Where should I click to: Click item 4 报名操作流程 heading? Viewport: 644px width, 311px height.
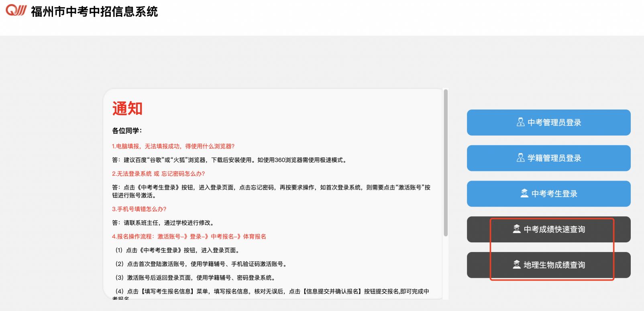pos(189,236)
